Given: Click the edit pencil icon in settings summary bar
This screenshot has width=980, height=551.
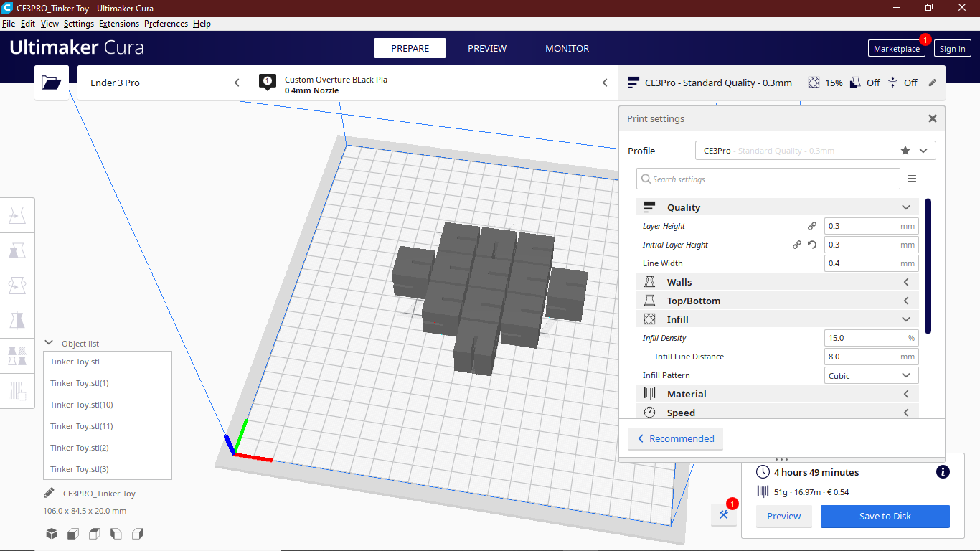Looking at the screenshot, I should point(933,83).
